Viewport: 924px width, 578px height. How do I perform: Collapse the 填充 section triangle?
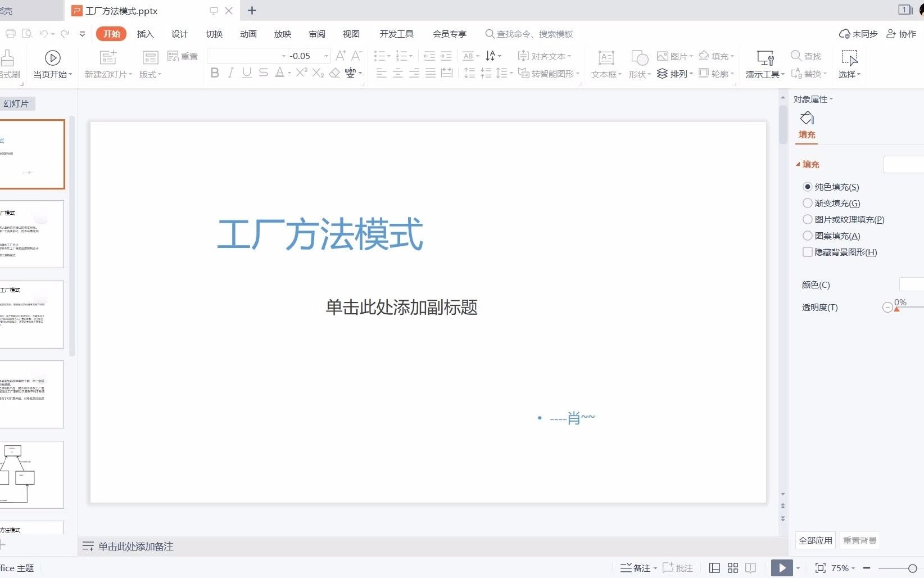point(798,164)
